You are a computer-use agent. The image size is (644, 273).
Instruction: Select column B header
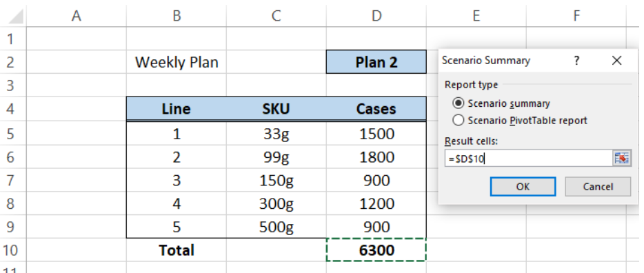(x=177, y=16)
